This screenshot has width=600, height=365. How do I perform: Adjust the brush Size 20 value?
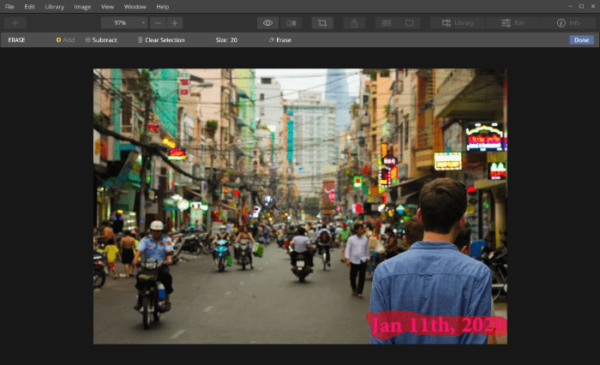click(227, 40)
